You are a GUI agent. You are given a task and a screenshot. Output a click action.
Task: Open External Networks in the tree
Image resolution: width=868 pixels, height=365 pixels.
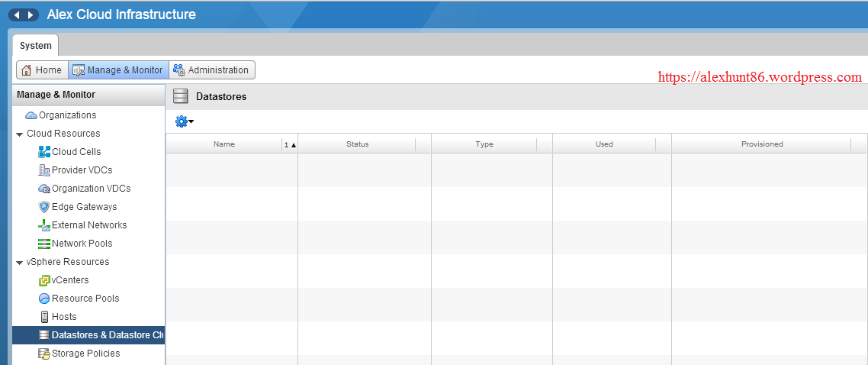point(88,225)
